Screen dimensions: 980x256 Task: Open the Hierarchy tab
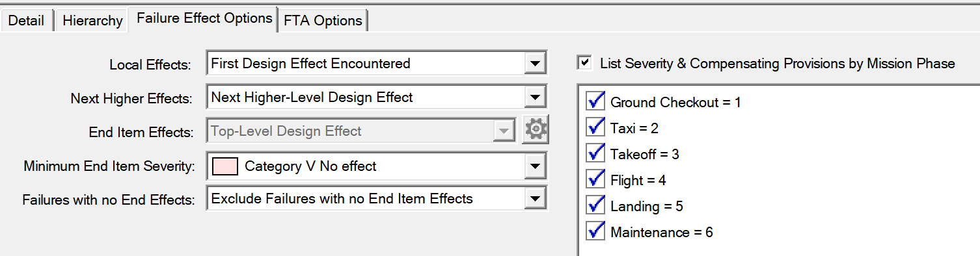pos(92,20)
